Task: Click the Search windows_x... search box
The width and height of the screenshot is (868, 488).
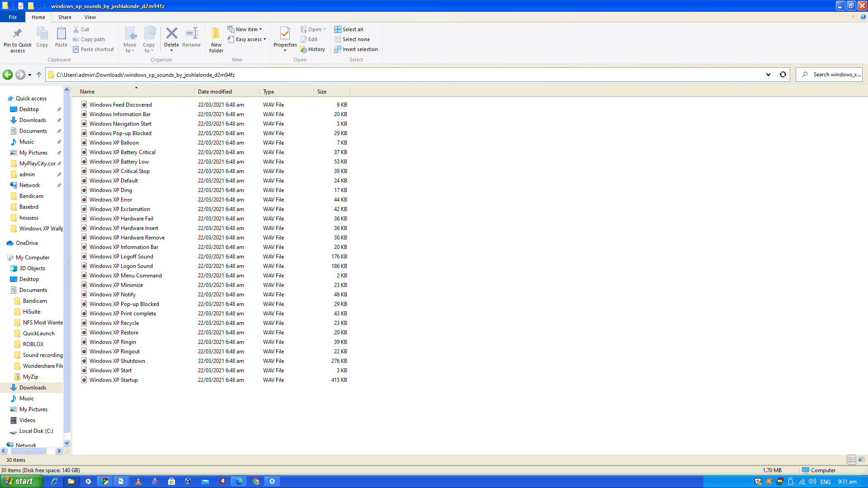Action: [x=829, y=75]
